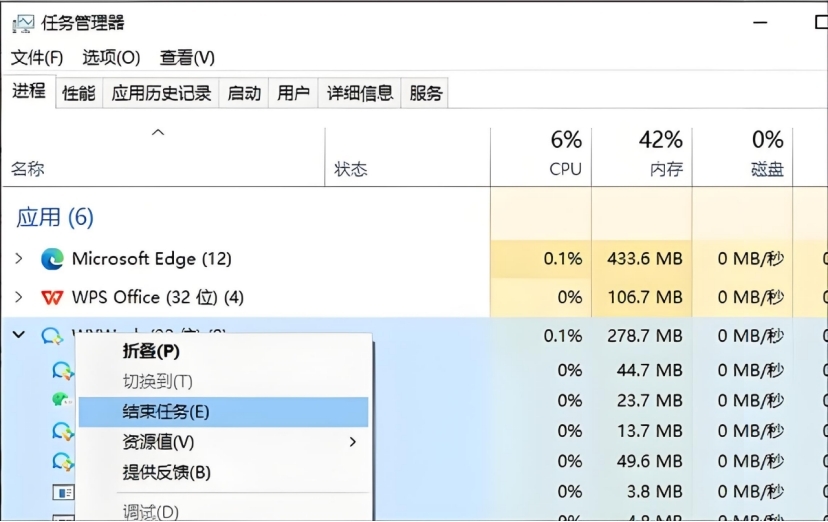Sort by the 内存 column header
Image resolution: width=828 pixels, height=522 pixels.
tap(642, 156)
